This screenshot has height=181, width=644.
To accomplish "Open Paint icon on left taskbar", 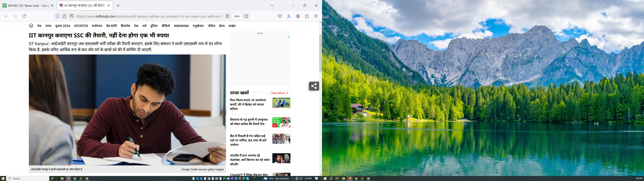I will pyautogui.click(x=87, y=178).
